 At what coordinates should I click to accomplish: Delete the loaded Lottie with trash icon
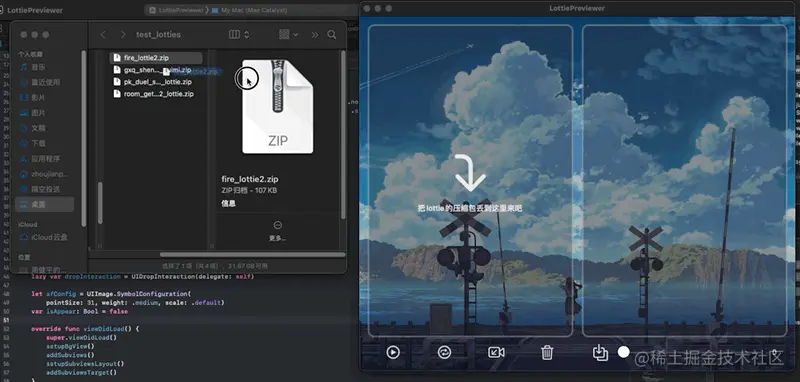click(x=547, y=352)
